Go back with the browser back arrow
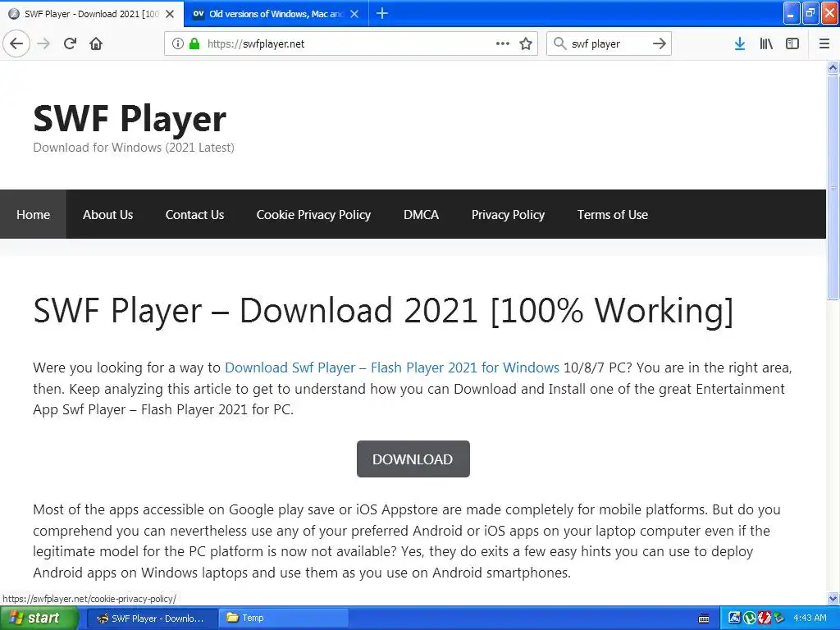Screen dimensions: 840x630 coord(16,43)
